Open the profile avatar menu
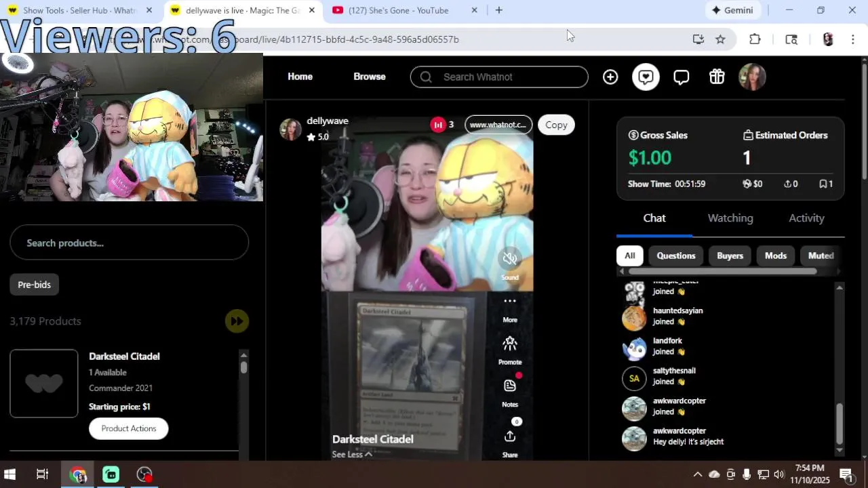The image size is (868, 488). pos(752,77)
